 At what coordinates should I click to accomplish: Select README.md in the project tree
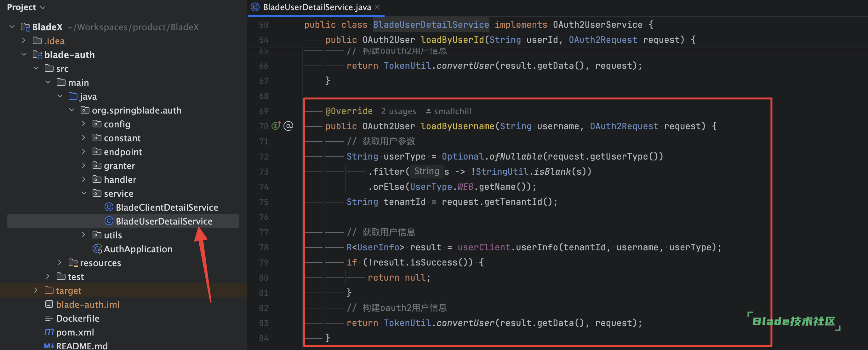[x=82, y=346]
